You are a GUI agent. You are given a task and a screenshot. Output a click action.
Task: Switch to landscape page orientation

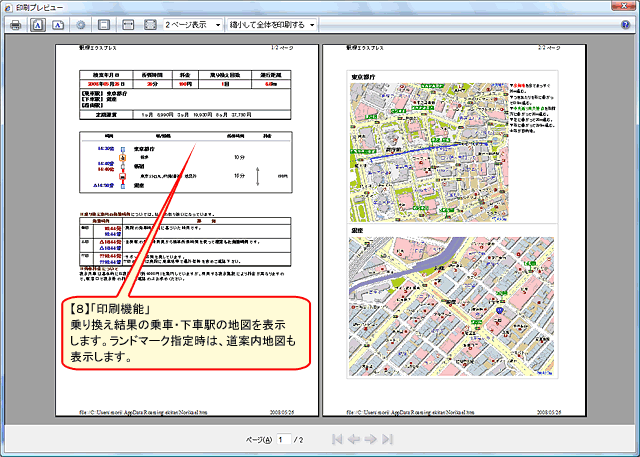[x=58, y=24]
